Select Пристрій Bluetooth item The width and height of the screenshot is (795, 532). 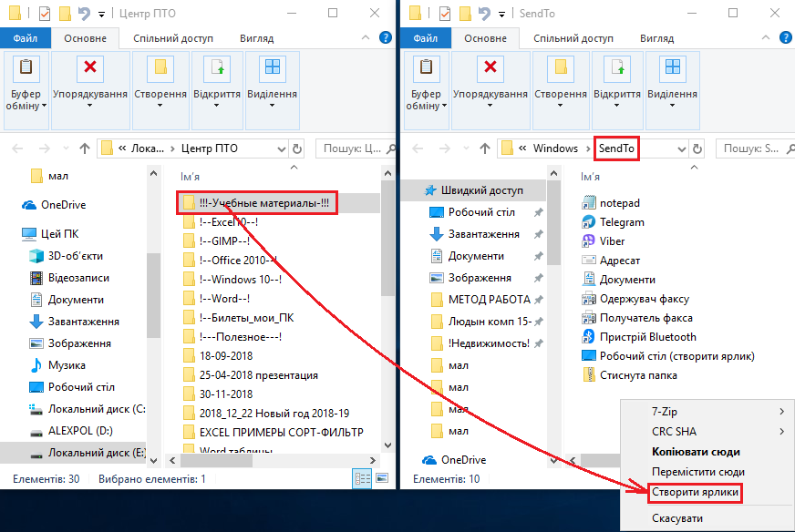pos(647,337)
